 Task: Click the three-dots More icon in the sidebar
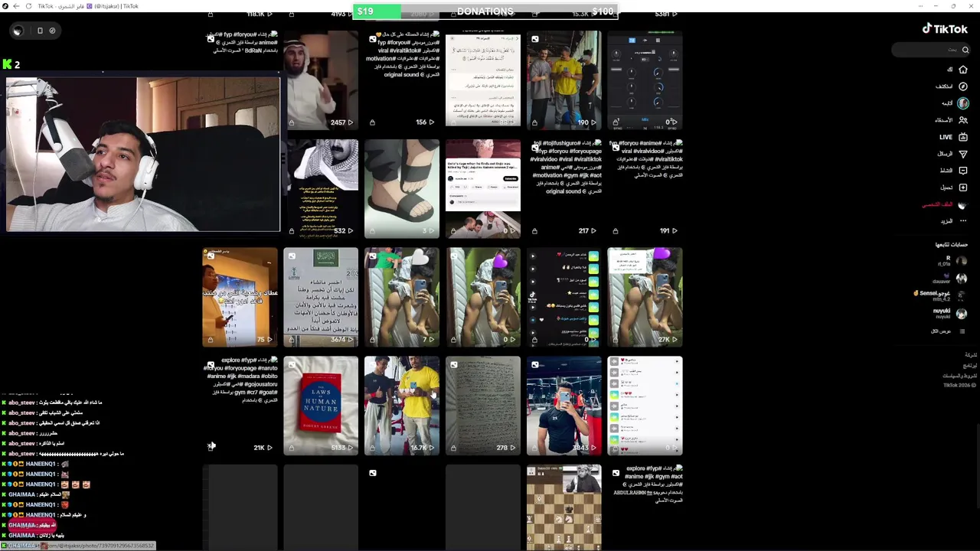coord(963,221)
